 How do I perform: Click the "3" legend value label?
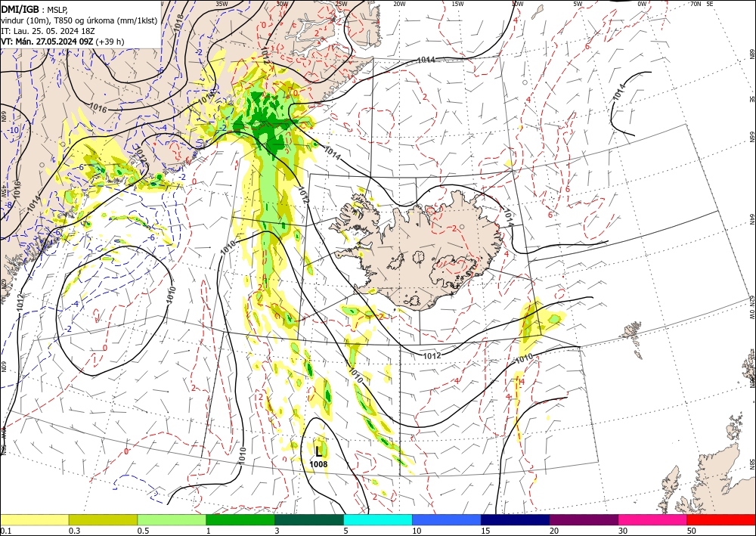(277, 531)
